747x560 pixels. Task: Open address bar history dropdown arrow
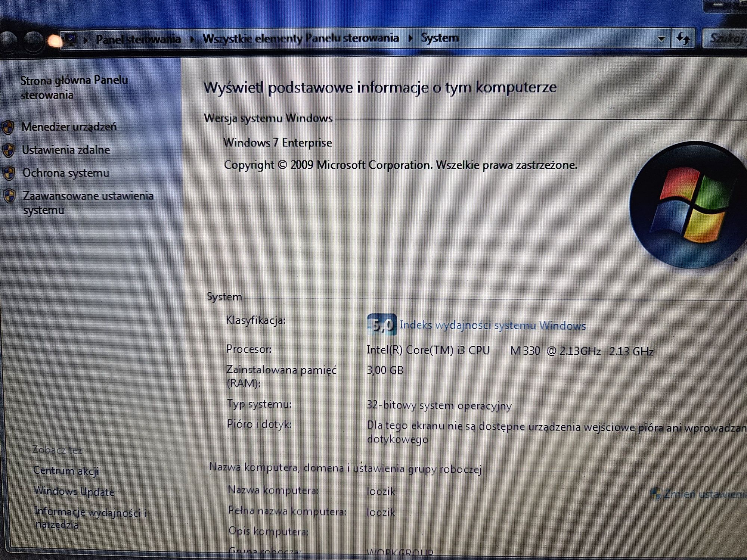coord(661,38)
